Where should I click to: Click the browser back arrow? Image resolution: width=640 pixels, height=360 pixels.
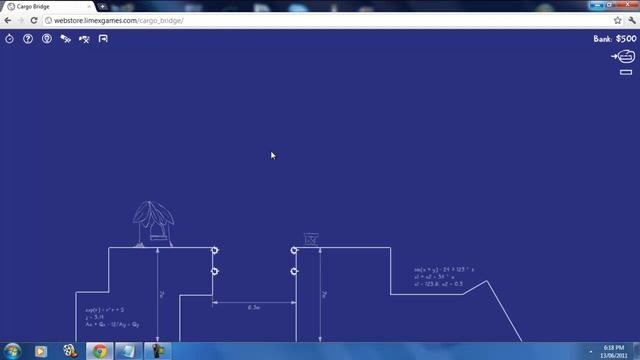8,20
